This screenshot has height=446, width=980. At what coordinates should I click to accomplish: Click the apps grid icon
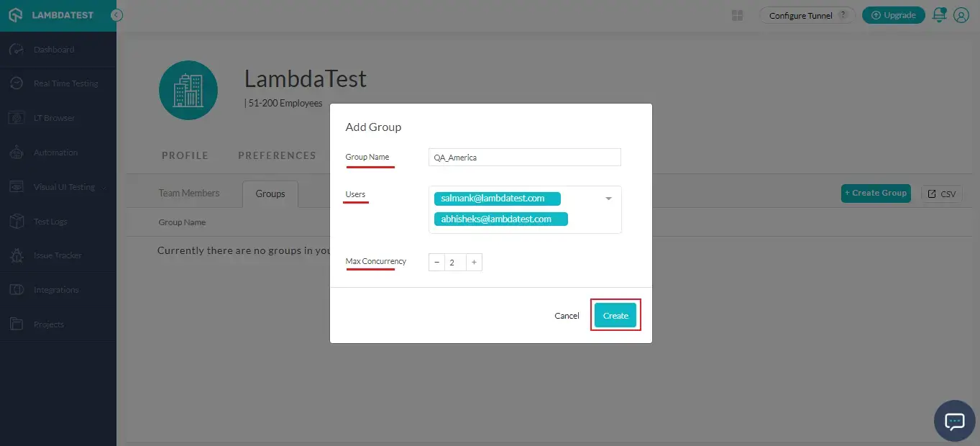click(x=737, y=15)
